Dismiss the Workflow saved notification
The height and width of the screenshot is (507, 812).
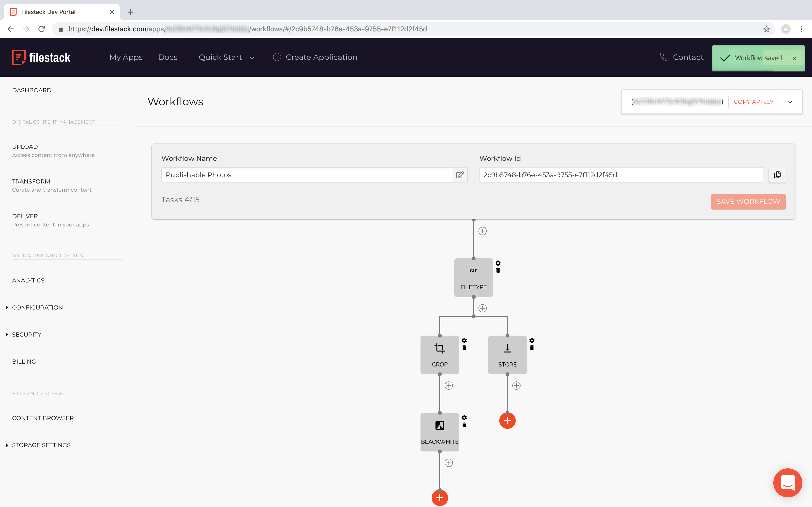[x=795, y=58]
